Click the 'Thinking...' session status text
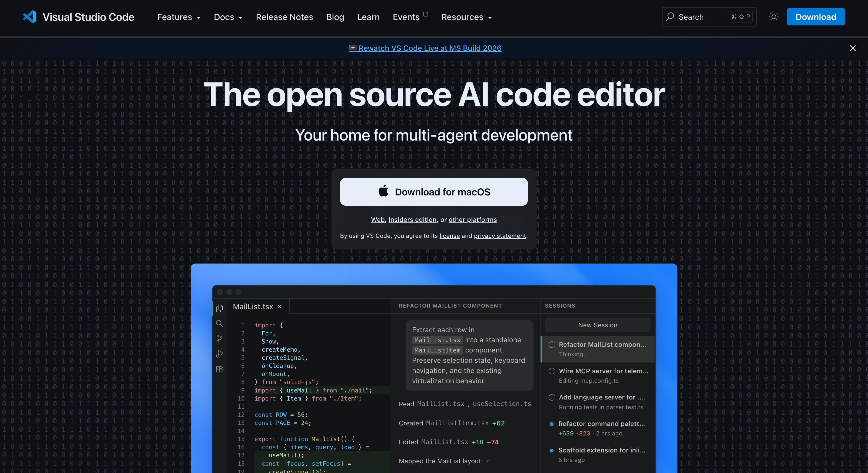This screenshot has width=868, height=473. 573,354
